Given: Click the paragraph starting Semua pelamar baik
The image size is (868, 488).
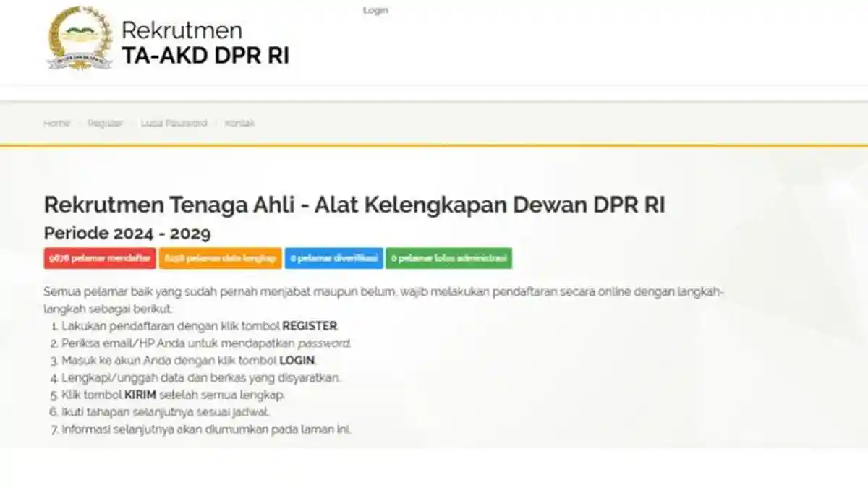Looking at the screenshot, I should 383,300.
